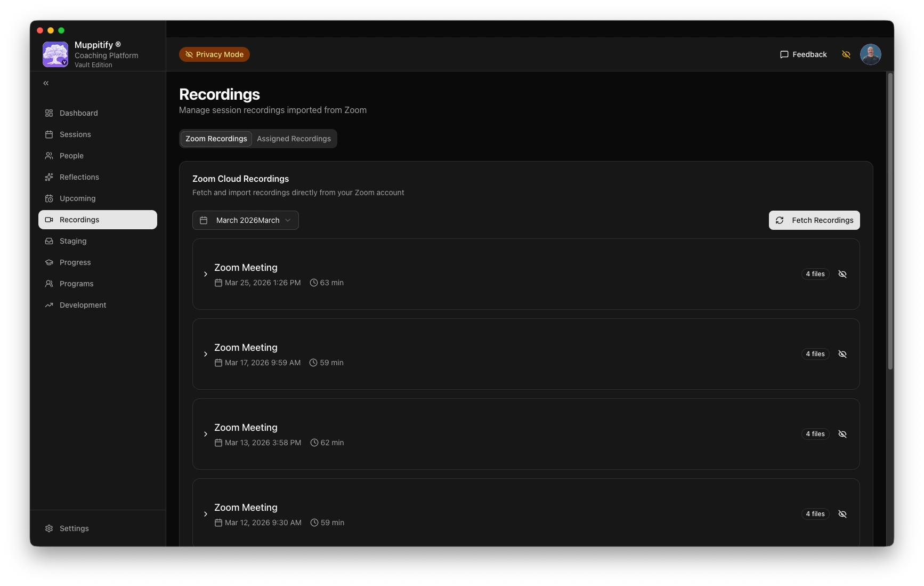Open Settings gear in sidebar
Screen dimensions: 924x586
[49, 528]
